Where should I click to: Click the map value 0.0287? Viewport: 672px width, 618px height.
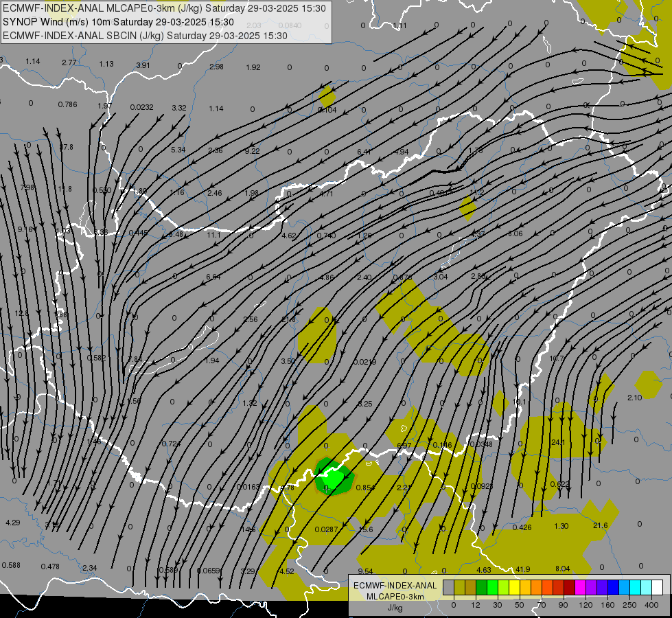coord(327,529)
